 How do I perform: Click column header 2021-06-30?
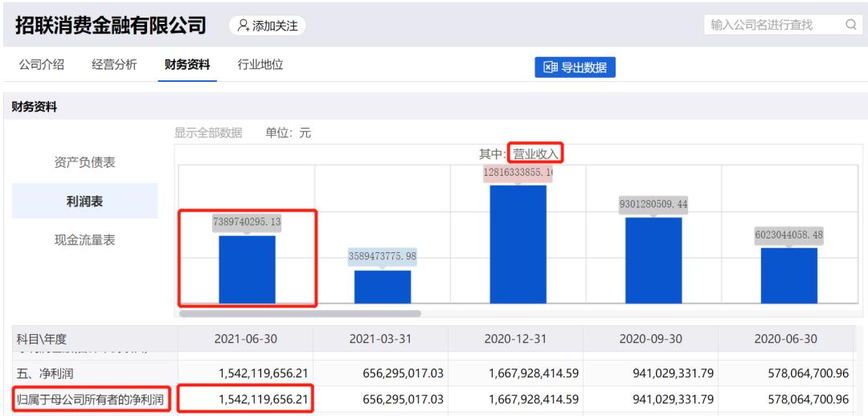(x=245, y=339)
